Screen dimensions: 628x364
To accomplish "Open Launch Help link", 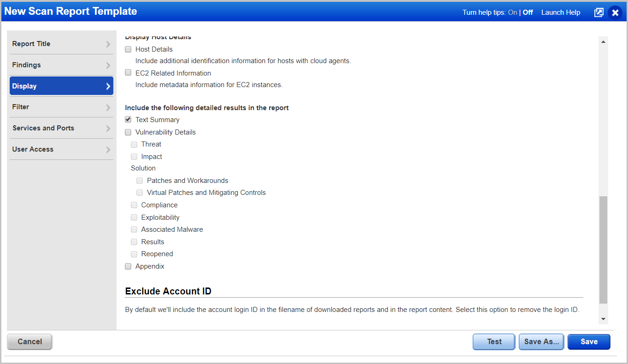I will pyautogui.click(x=561, y=12).
